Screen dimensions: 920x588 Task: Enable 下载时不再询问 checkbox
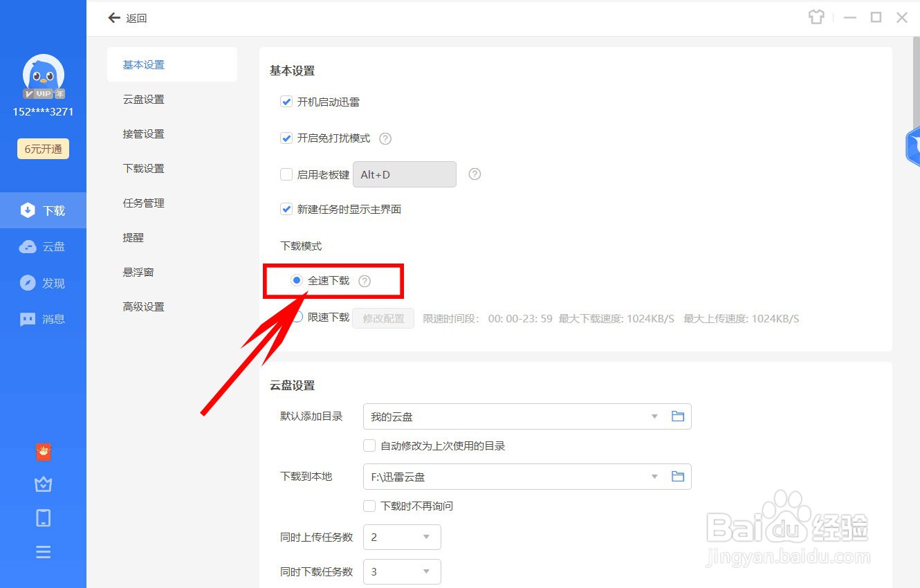[x=369, y=506]
